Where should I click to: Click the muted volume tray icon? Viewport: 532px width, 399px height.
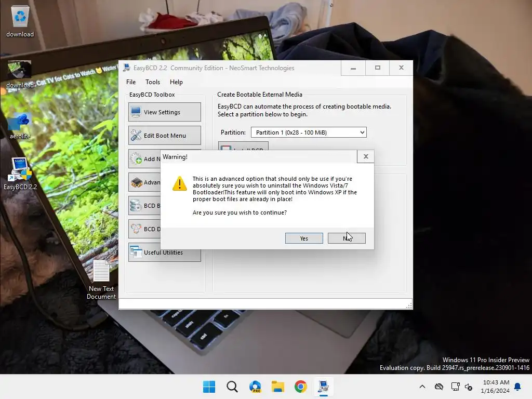point(469,387)
